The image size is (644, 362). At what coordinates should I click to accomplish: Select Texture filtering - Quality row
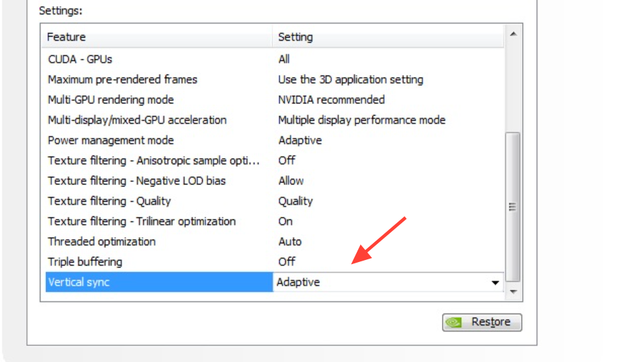tap(274, 201)
